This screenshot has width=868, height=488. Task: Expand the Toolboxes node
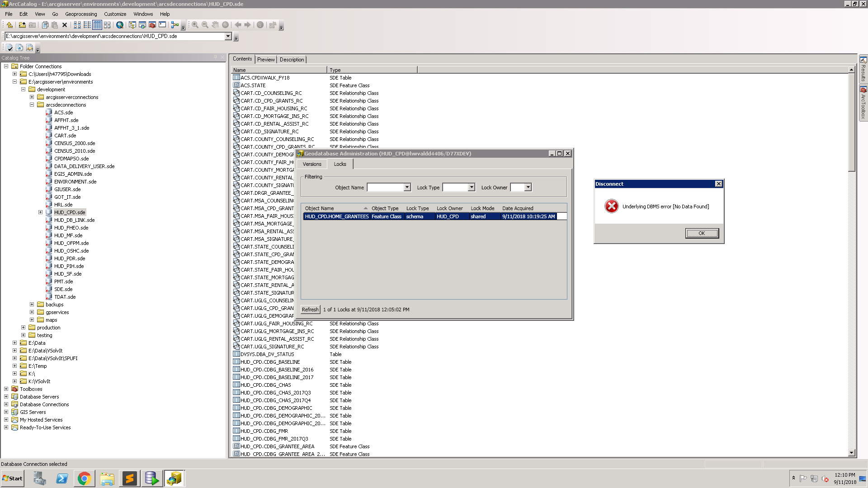(x=6, y=389)
